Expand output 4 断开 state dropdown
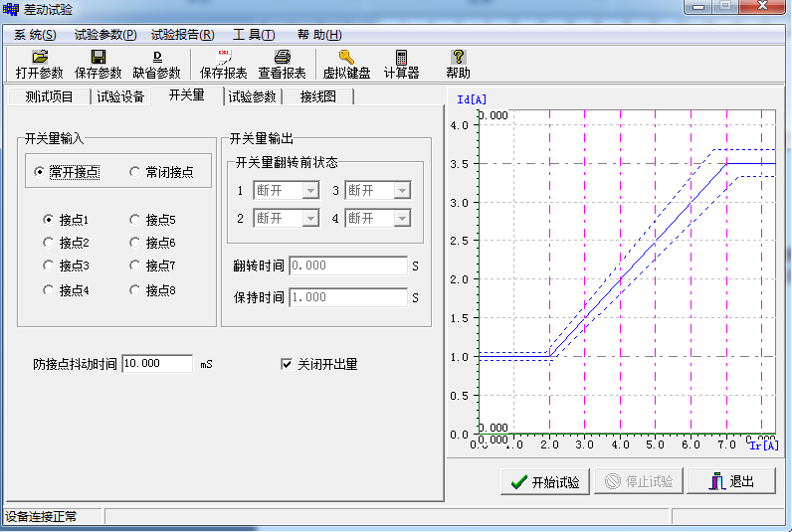 402,219
